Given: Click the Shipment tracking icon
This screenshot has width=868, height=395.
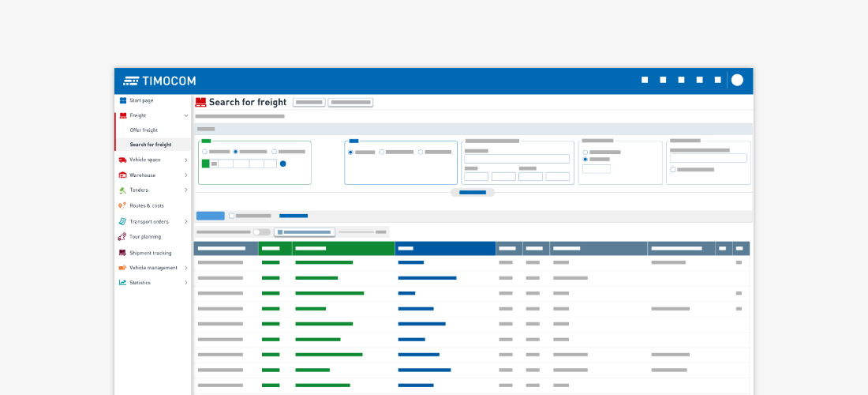Looking at the screenshot, I should 122,253.
